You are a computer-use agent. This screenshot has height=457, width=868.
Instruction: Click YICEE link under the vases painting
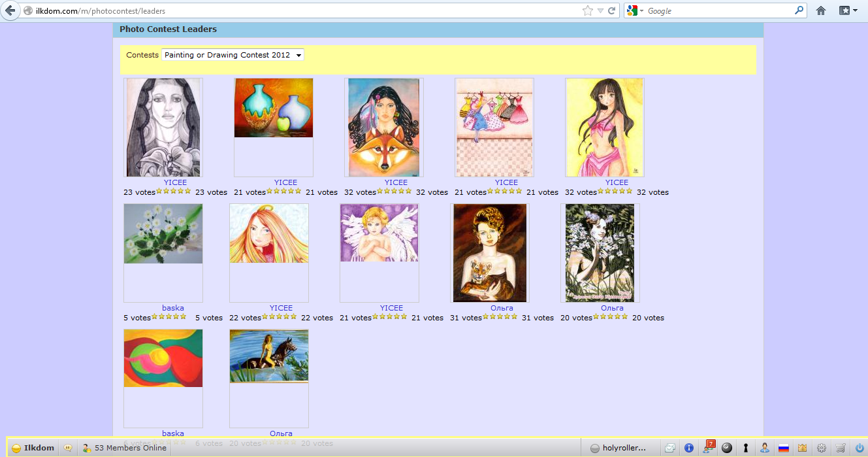[285, 182]
